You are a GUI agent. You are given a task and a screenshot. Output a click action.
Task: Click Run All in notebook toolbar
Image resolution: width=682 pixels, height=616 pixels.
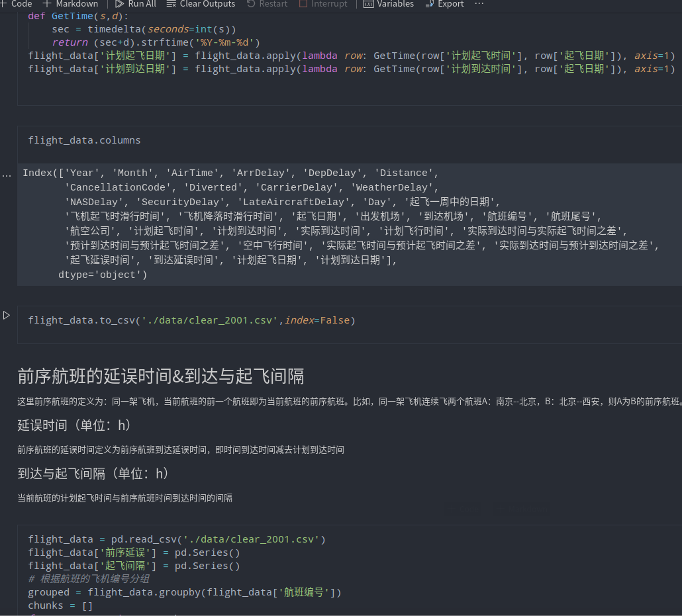[x=135, y=4]
